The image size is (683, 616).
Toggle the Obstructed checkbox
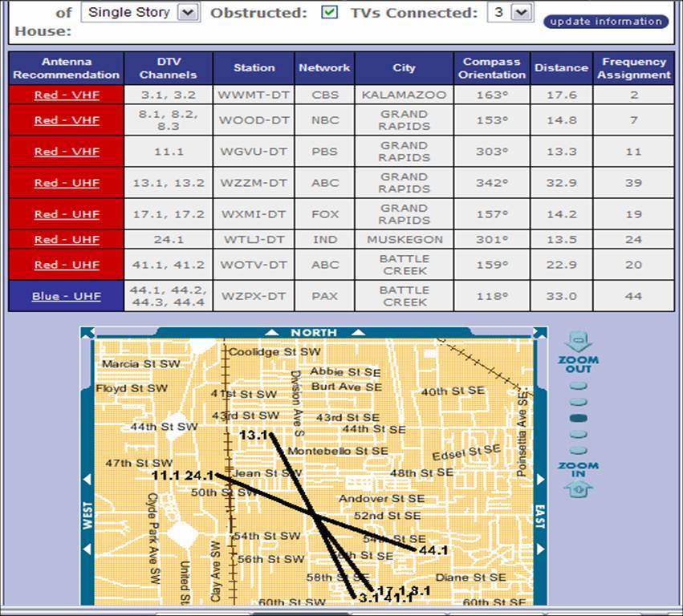329,12
